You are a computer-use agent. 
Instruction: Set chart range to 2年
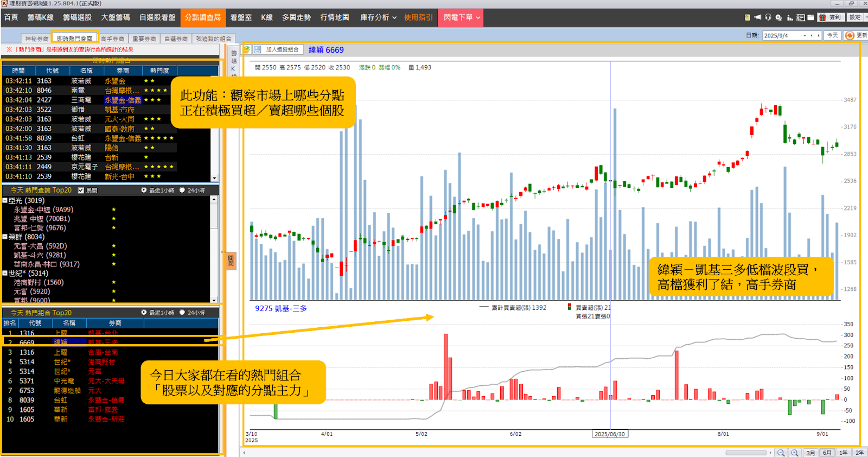pos(860,453)
